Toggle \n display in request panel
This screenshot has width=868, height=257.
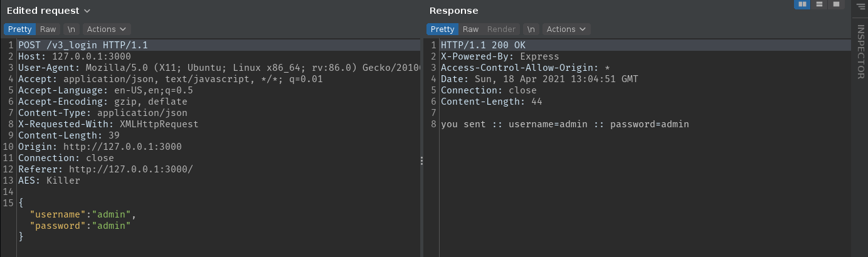[x=72, y=29]
